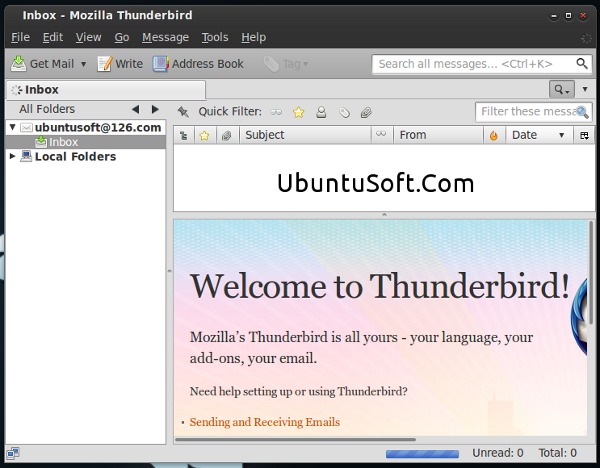The width and height of the screenshot is (600, 468).
Task: Open the View menu
Action: point(88,37)
